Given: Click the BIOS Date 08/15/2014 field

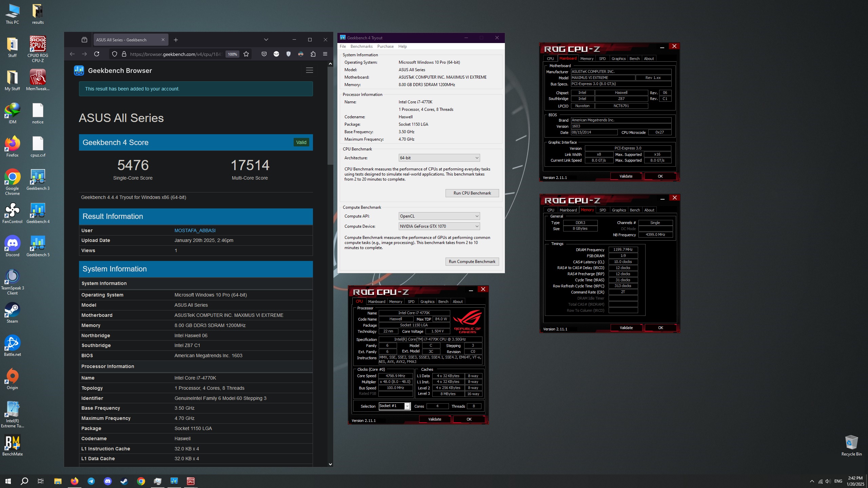Looking at the screenshot, I should point(594,132).
